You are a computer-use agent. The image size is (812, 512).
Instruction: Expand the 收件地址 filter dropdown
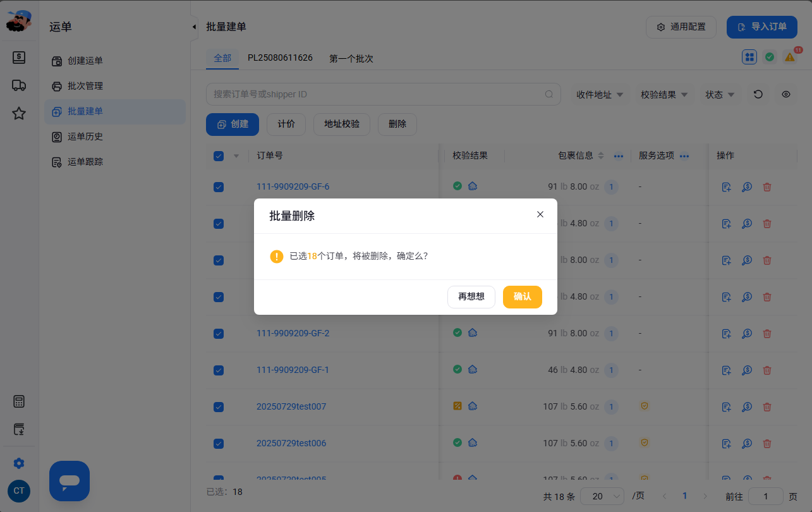click(600, 94)
